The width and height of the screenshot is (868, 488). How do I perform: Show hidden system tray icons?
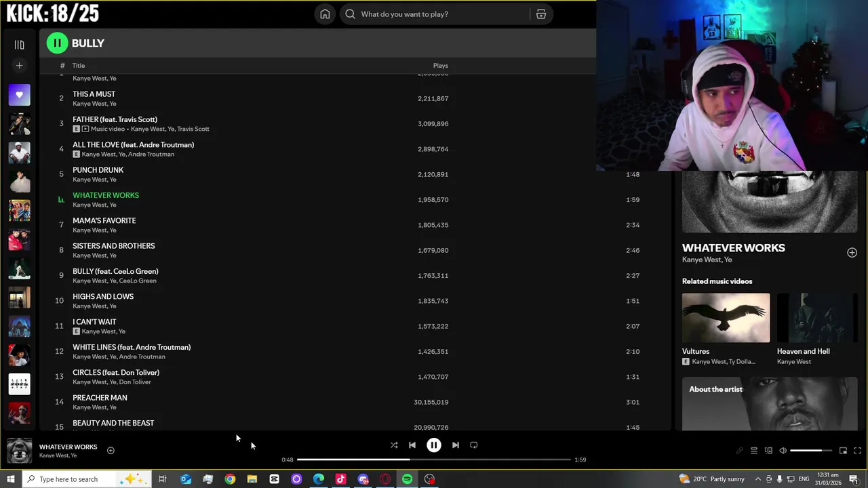pyautogui.click(x=757, y=479)
